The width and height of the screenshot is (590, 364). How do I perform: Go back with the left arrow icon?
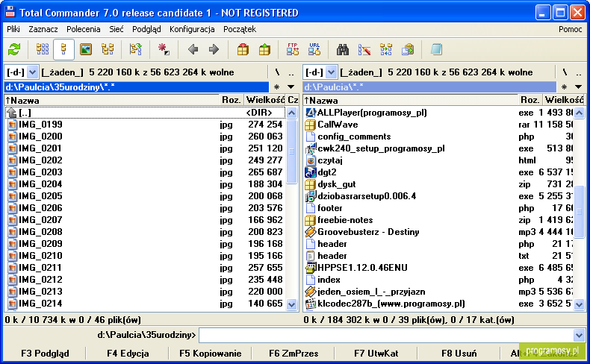193,49
